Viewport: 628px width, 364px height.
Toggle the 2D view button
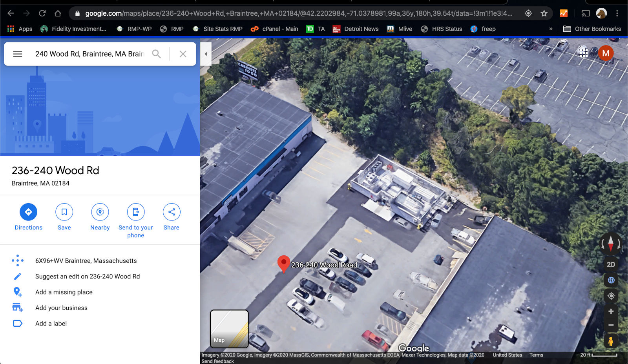[611, 264]
